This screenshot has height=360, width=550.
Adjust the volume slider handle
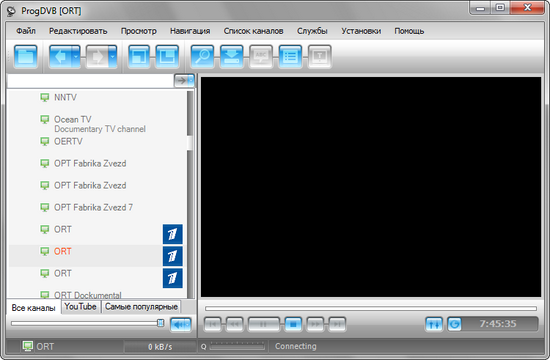160,323
